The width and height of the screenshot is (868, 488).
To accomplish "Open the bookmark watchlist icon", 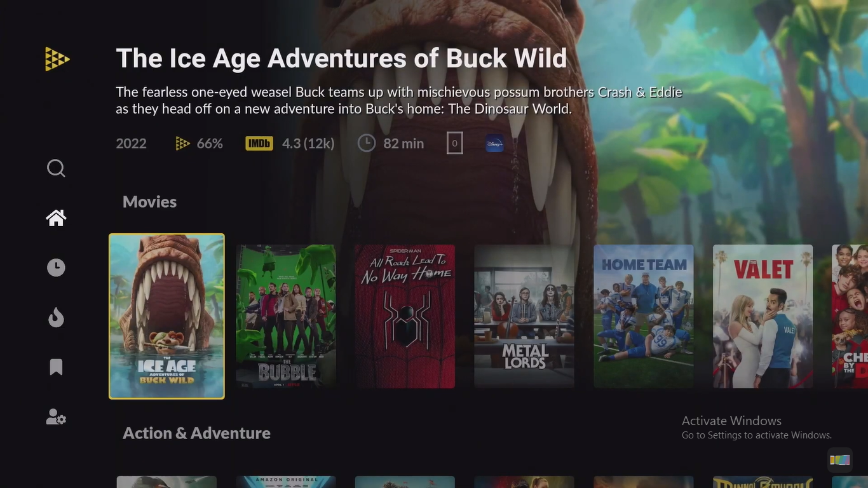I will pyautogui.click(x=56, y=367).
